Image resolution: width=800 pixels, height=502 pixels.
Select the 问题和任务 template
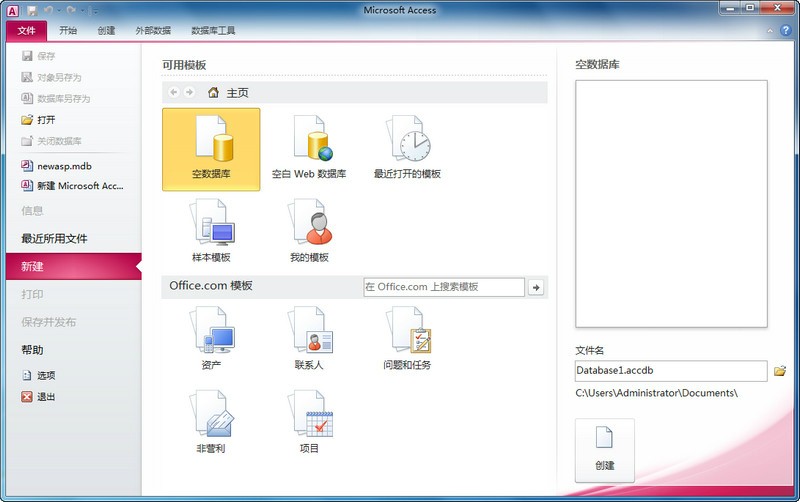(x=407, y=338)
